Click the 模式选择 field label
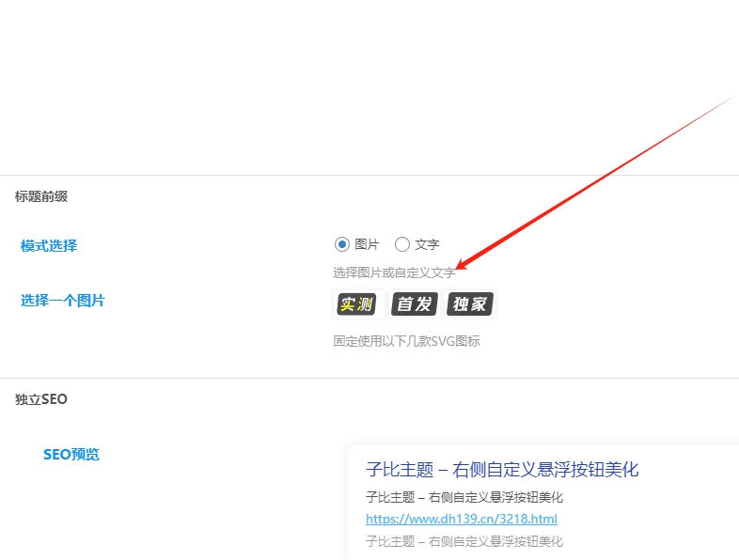This screenshot has width=739, height=560. click(49, 246)
